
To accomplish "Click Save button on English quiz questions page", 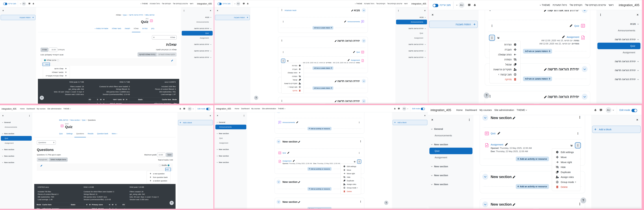I will (x=169, y=155).
